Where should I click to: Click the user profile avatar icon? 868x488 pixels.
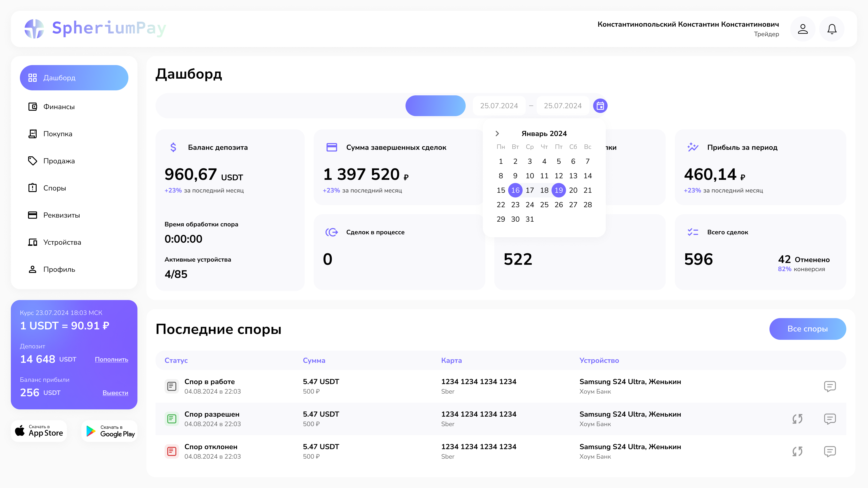point(803,29)
